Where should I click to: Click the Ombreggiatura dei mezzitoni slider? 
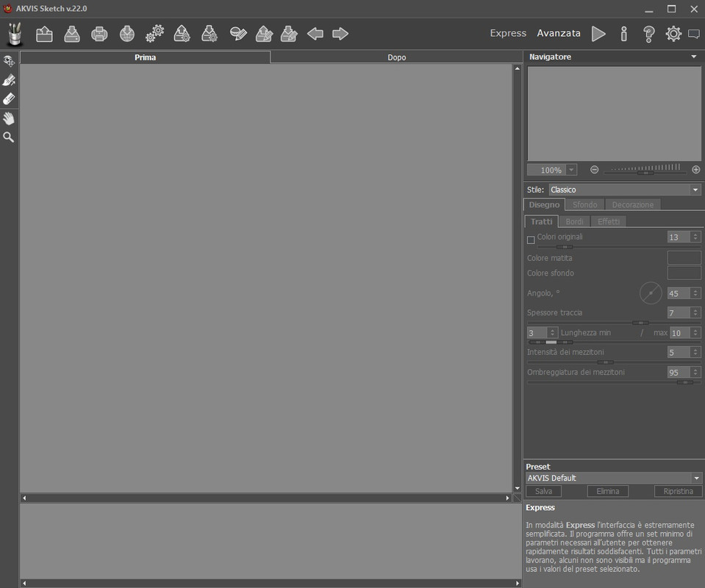[x=614, y=382]
